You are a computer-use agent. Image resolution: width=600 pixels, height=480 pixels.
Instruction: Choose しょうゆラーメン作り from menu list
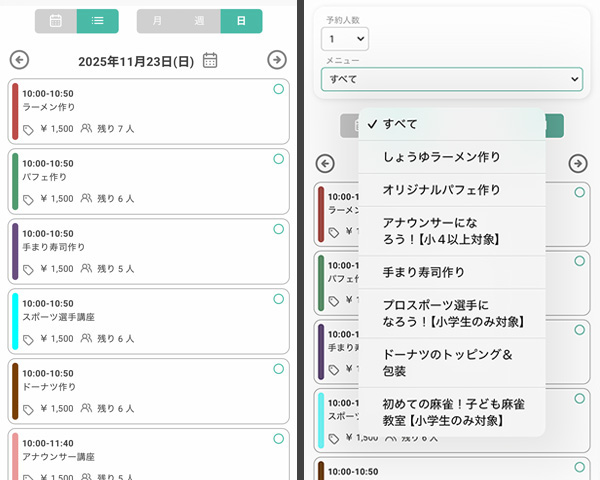pyautogui.click(x=442, y=157)
